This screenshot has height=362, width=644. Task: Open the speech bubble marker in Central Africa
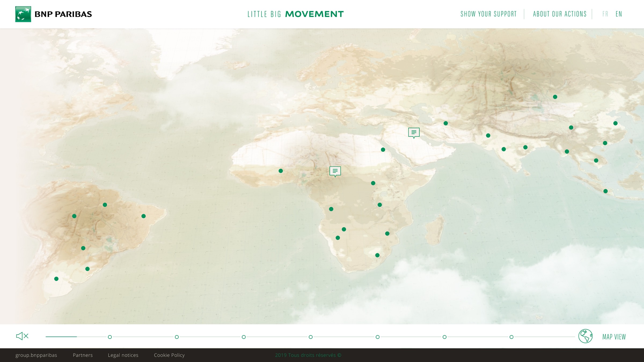point(335,171)
